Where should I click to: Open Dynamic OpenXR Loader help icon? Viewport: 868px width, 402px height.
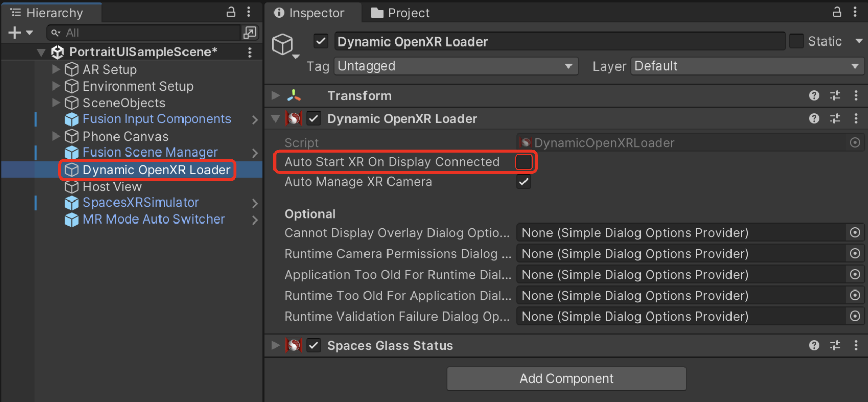[814, 119]
